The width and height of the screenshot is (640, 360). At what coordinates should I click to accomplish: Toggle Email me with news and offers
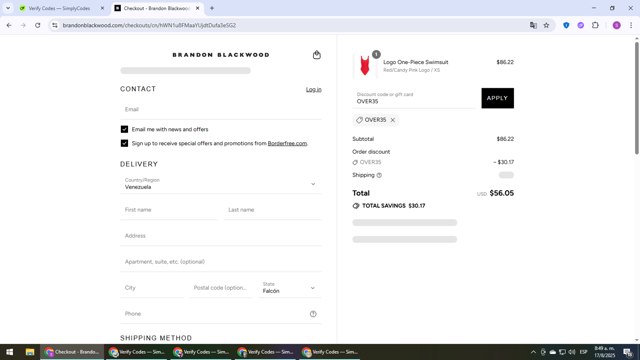pyautogui.click(x=124, y=129)
